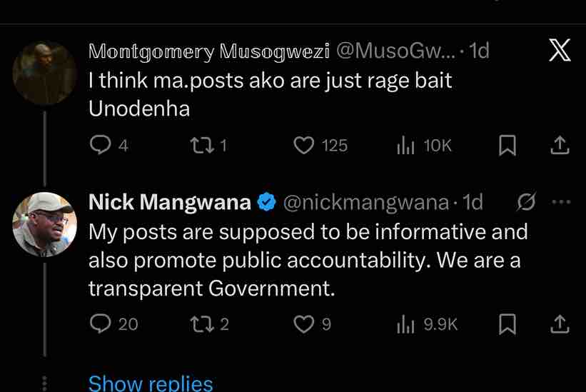
Task: Expand Show replies thread
Action: (151, 383)
